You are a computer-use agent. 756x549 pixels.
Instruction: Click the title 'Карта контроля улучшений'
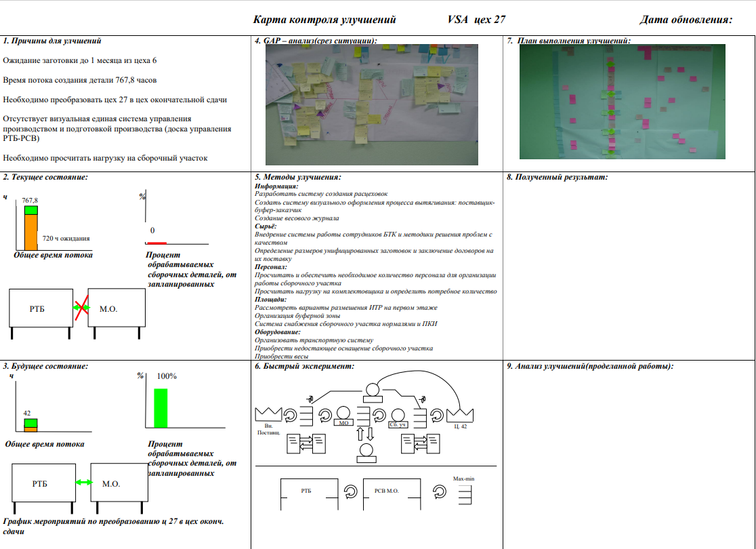324,19
